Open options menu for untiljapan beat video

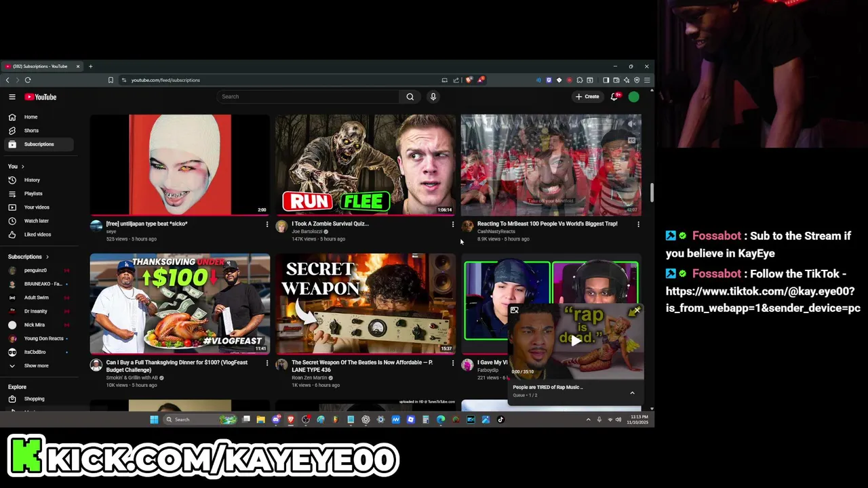(267, 224)
